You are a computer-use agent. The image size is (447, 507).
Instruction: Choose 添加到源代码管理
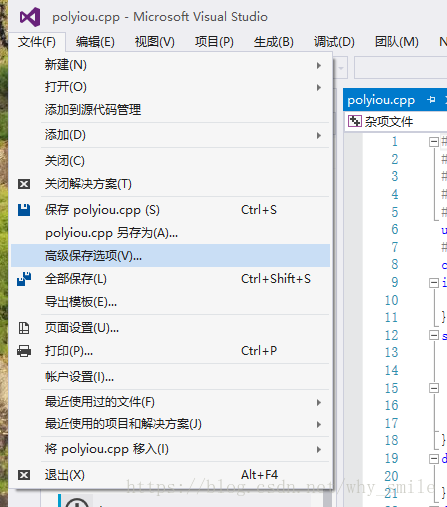coord(170,110)
